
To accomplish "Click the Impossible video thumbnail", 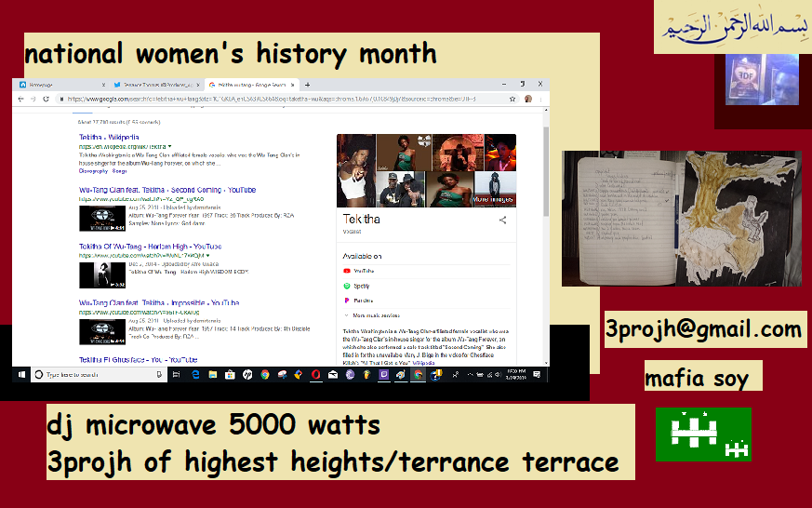I will 102,332.
